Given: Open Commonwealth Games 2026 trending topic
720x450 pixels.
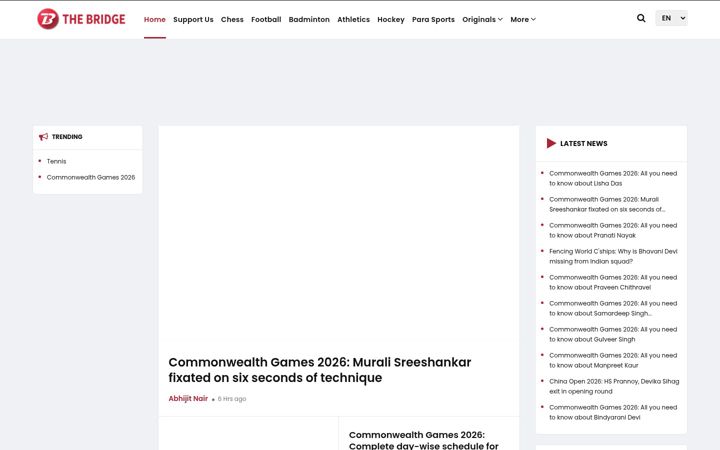Looking at the screenshot, I should tap(91, 177).
